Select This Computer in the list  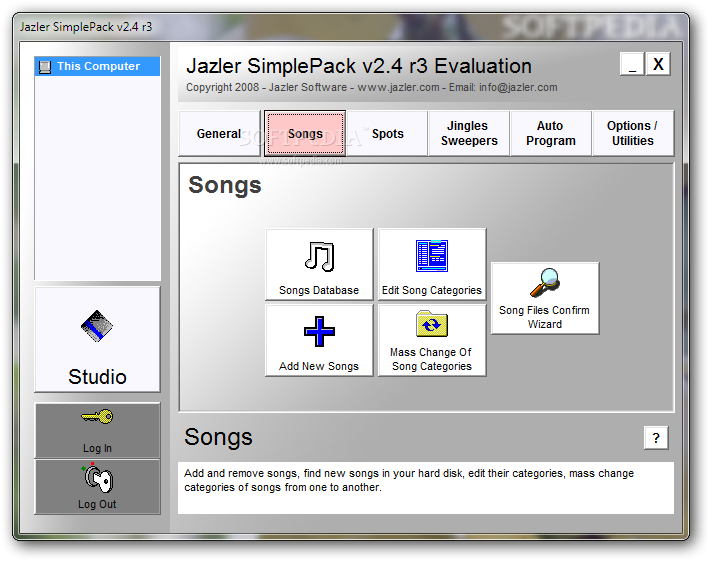[97, 67]
